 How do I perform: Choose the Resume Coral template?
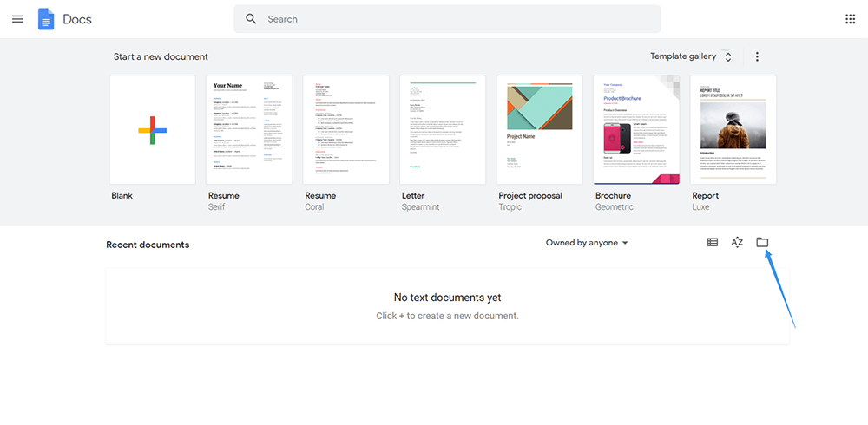tap(346, 130)
